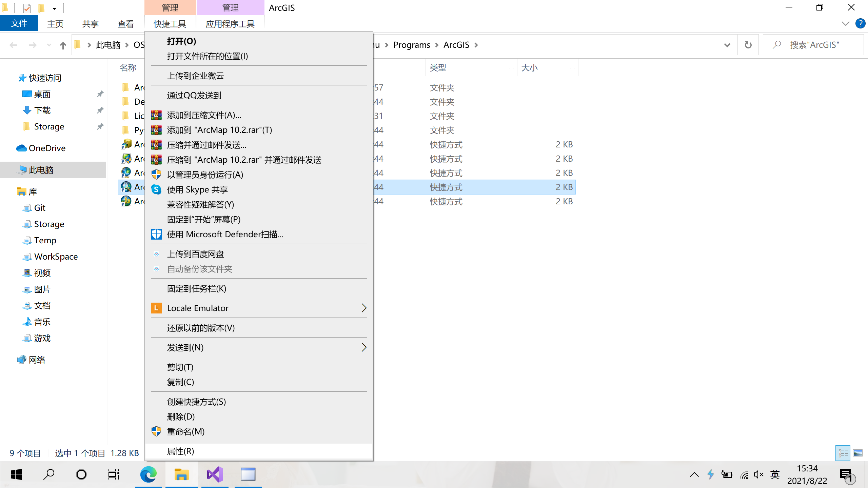
Task: Click 此电脑 in the breadcrumb path
Action: pyautogui.click(x=108, y=45)
